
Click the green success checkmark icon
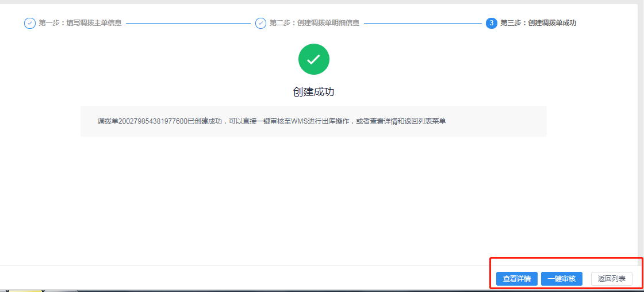click(314, 59)
